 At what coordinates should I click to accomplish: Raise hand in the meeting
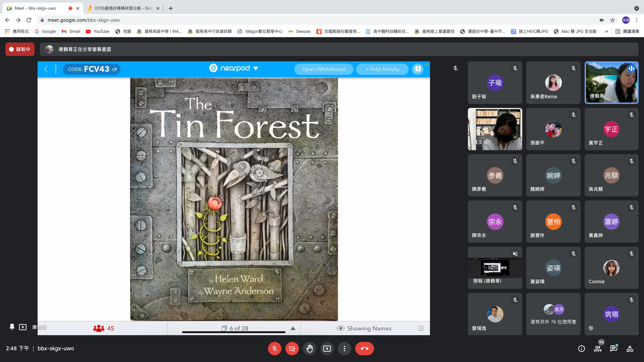pos(309,349)
